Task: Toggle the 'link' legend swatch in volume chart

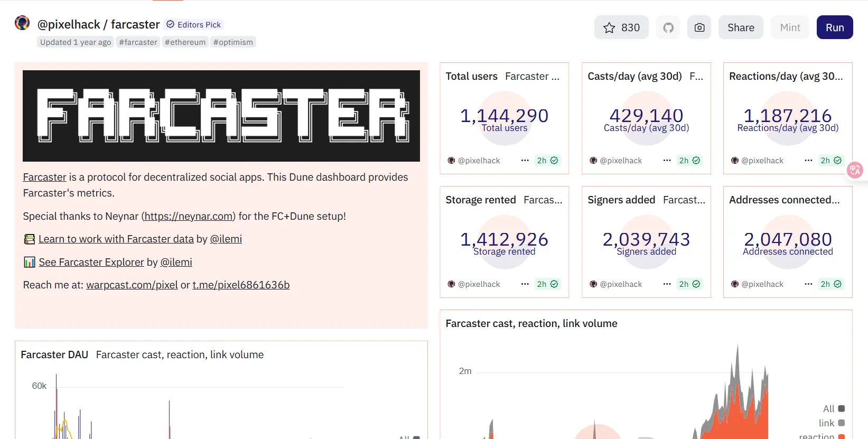Action: pyautogui.click(x=842, y=423)
